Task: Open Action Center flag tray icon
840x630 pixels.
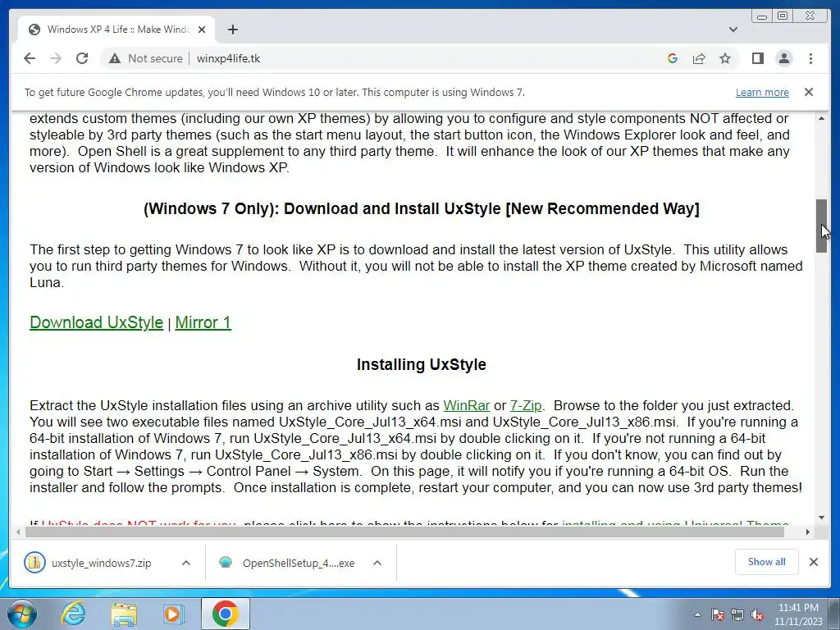Action: [x=718, y=614]
